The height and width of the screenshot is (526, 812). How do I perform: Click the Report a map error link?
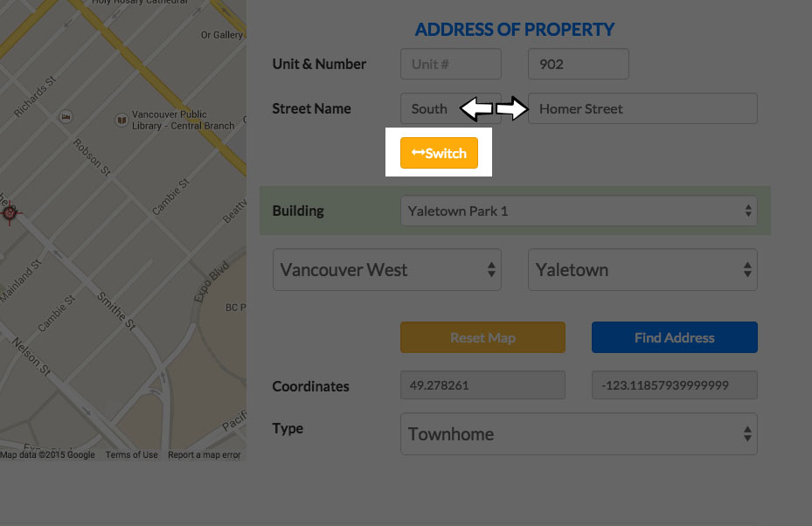(x=204, y=455)
